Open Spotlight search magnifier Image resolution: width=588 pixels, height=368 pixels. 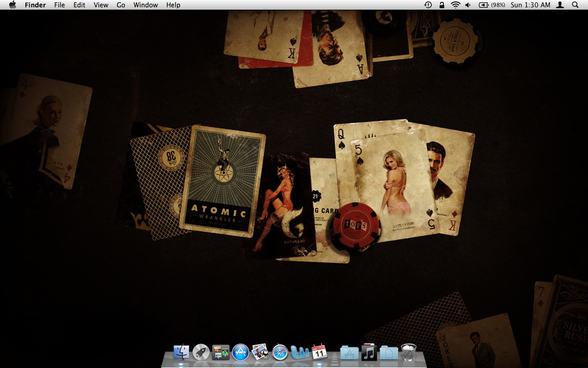click(x=575, y=5)
